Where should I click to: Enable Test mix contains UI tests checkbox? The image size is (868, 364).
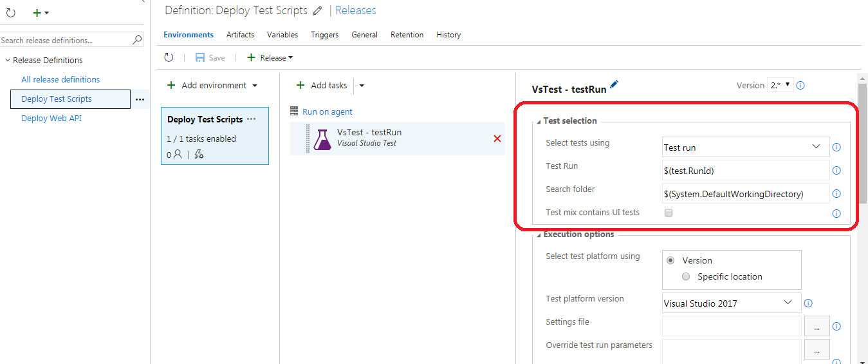[x=669, y=213]
